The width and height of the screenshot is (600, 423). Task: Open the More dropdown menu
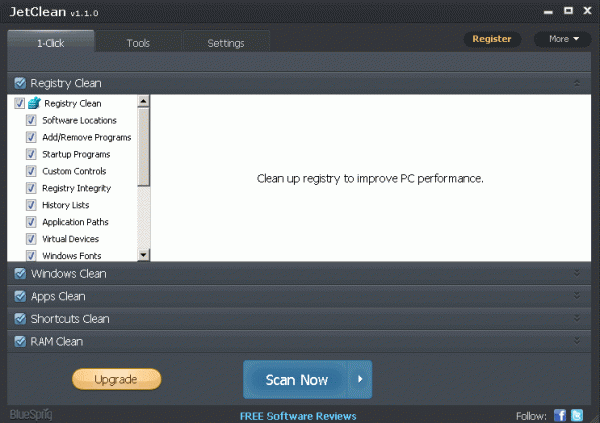[x=563, y=39]
